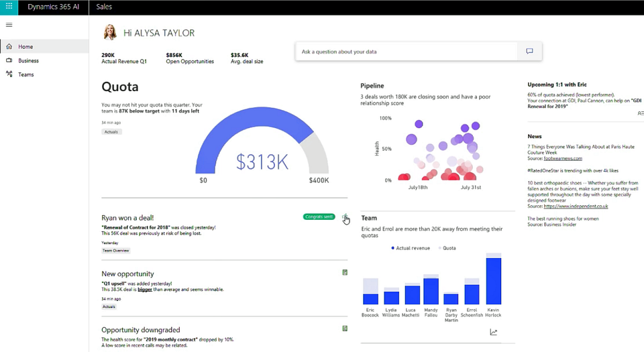Click the $35.6K Avg. deal size metric

click(x=247, y=58)
